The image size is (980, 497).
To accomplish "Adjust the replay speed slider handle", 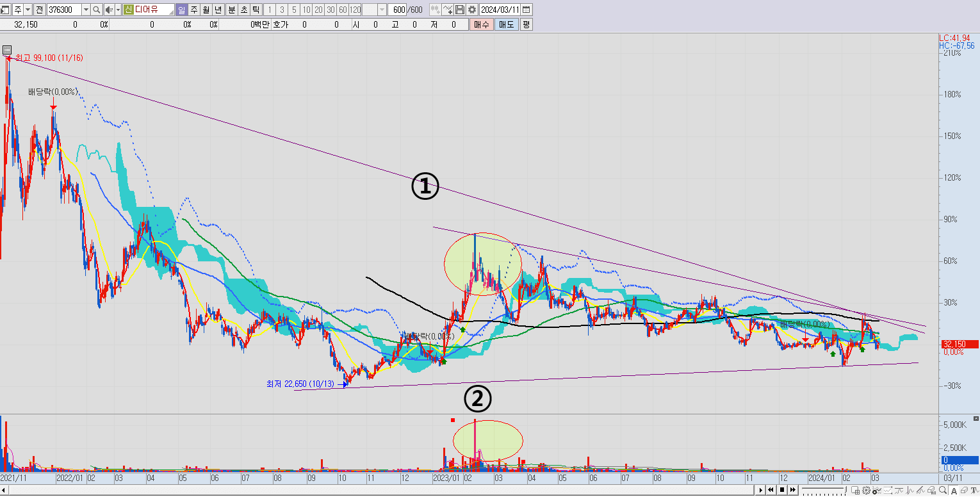I will [x=845, y=490].
